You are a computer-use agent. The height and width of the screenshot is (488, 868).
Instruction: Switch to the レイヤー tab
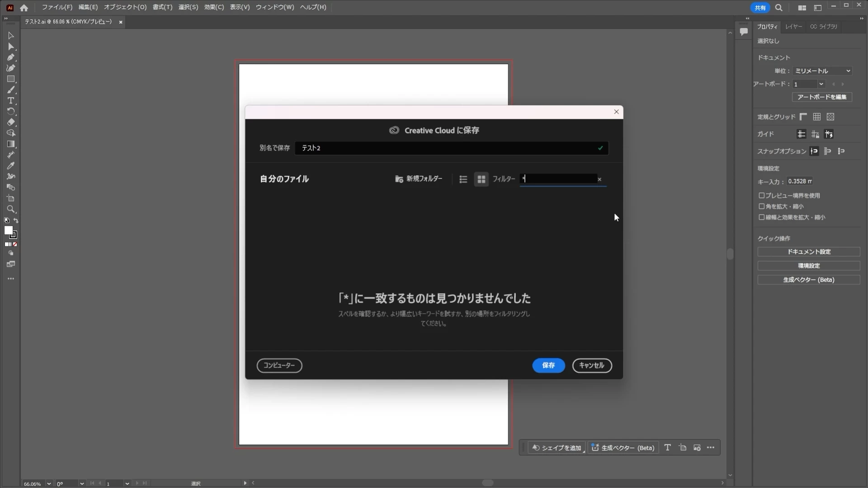(793, 27)
